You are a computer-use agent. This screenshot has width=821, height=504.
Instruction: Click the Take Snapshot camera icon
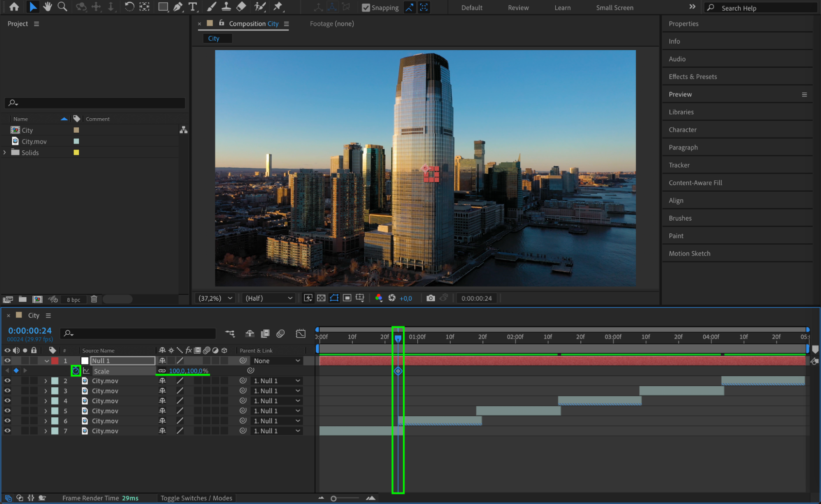click(430, 298)
